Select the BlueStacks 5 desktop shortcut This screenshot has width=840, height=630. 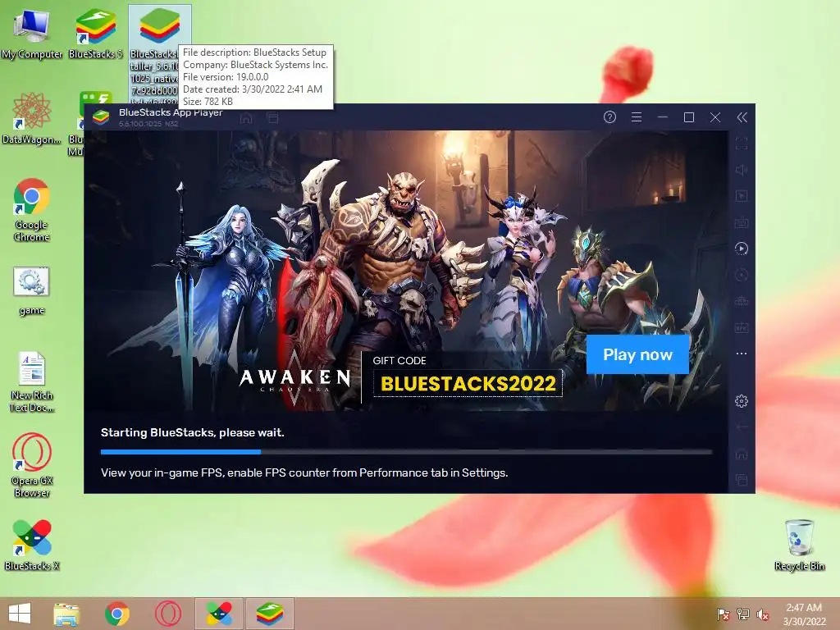click(x=95, y=34)
